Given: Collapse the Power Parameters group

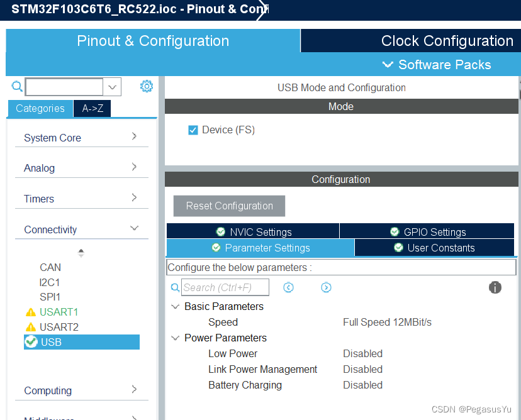Looking at the screenshot, I should pyautogui.click(x=175, y=338).
